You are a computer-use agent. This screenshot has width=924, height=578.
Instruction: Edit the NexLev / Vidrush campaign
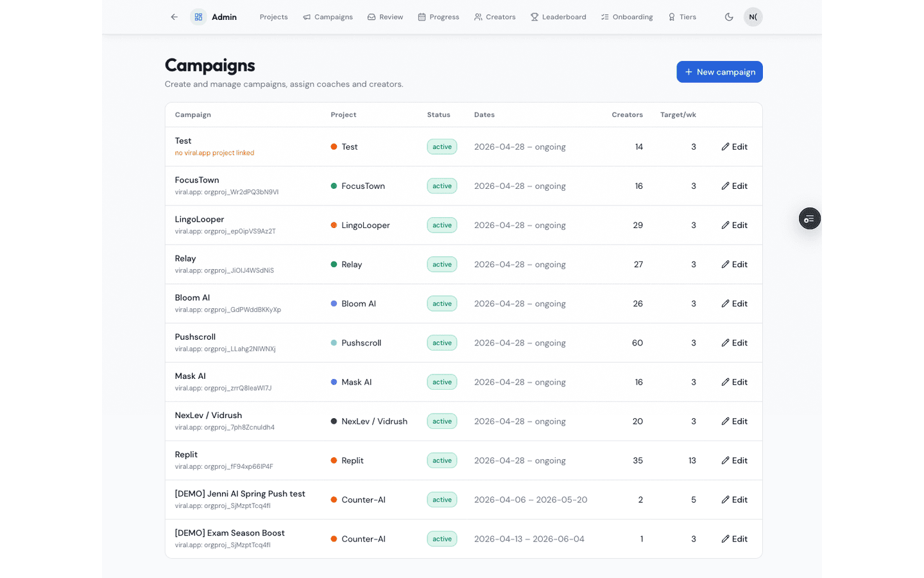pos(734,421)
